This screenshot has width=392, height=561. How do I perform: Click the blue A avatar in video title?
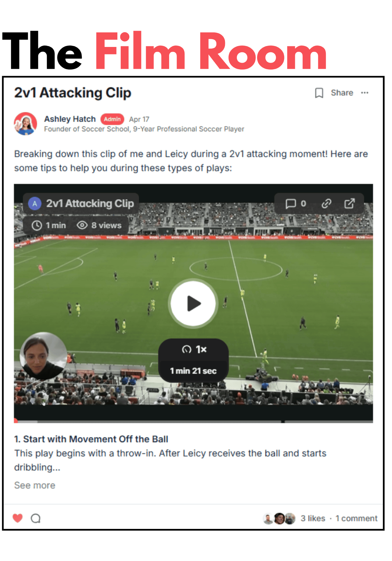[x=35, y=204]
